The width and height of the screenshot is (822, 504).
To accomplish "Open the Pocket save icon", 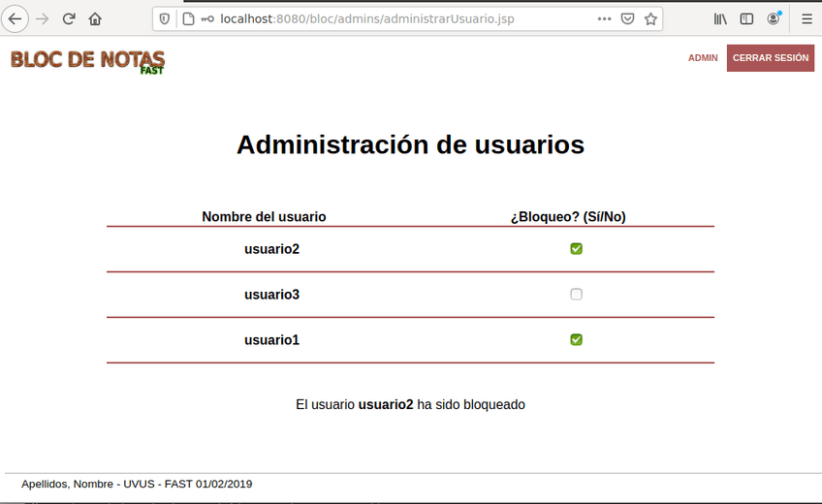I will point(628,18).
